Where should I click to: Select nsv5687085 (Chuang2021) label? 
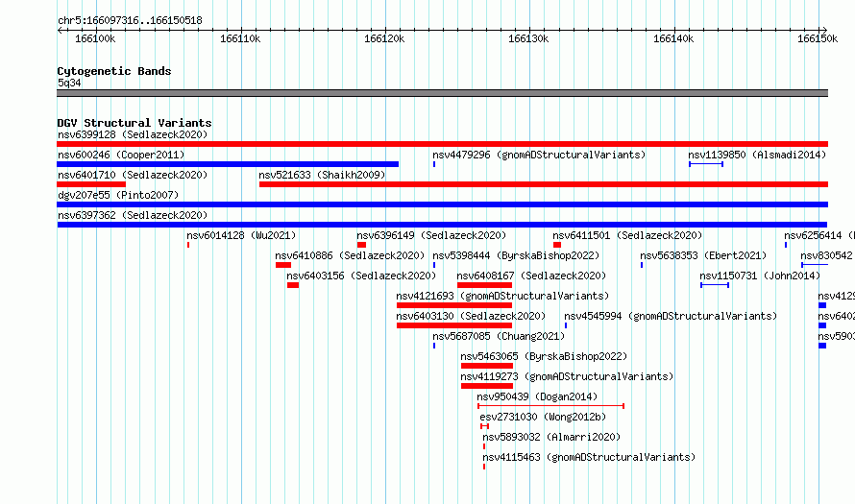[499, 336]
